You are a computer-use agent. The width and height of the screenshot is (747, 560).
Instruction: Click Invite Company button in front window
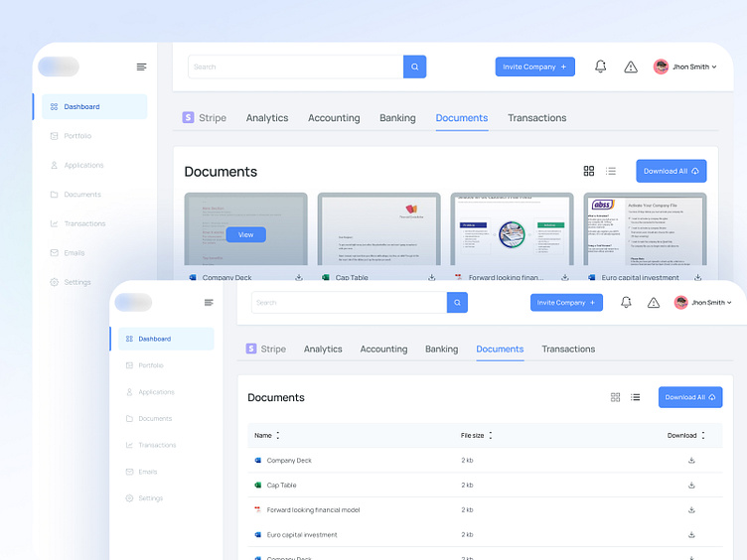(x=566, y=303)
